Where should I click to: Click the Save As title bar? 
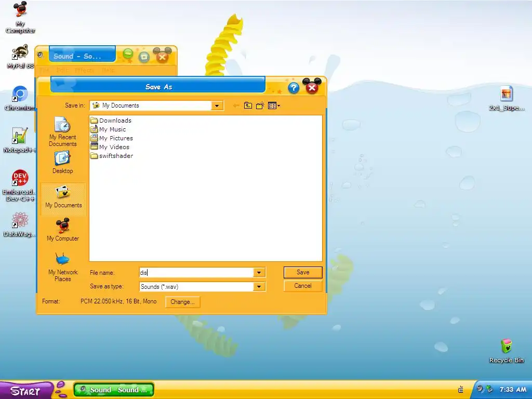[158, 87]
